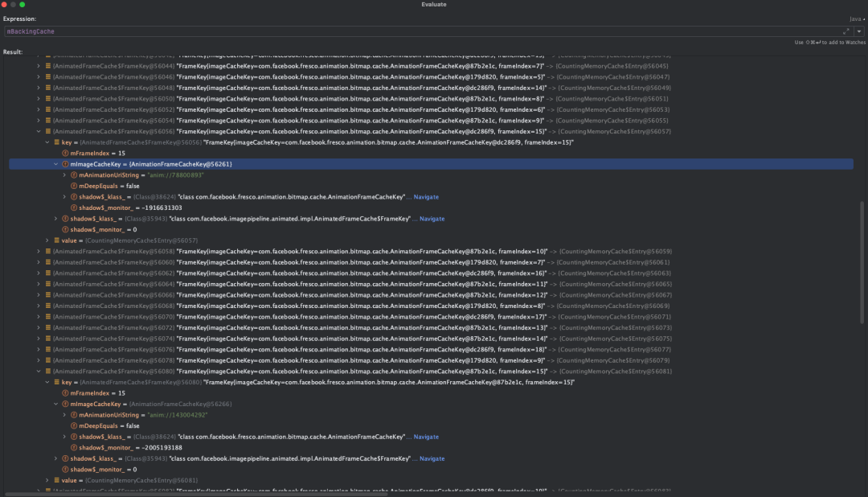
Task: Click the entry icon of FrameKey@56076
Action: tap(48, 350)
